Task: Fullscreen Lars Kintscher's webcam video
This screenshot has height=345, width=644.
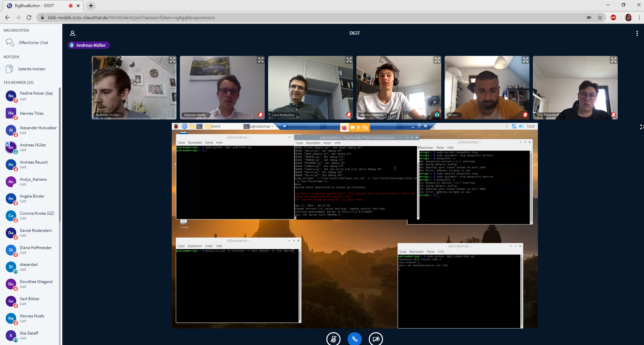Action: [x=349, y=60]
